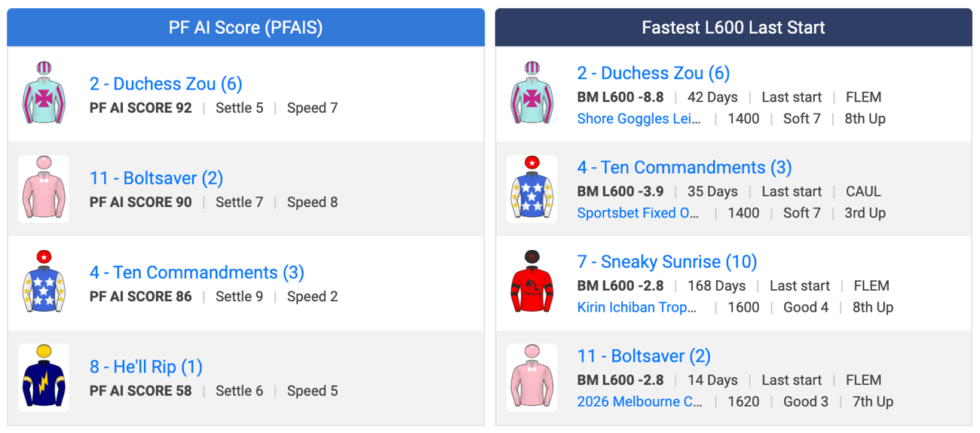Click Duchess Zou silks in Fastest L600 panel

coord(532,95)
